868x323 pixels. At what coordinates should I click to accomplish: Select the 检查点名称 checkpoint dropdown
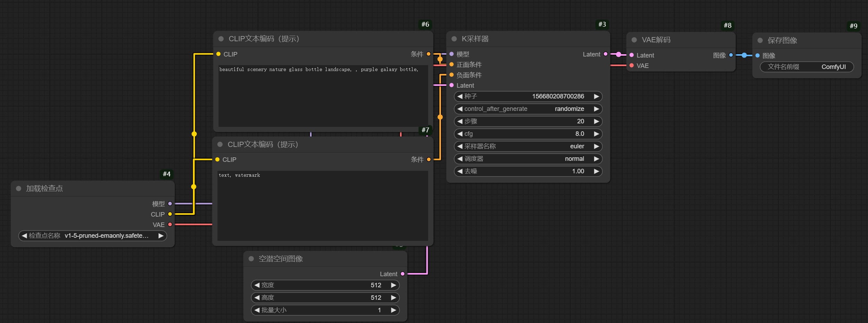tap(92, 236)
